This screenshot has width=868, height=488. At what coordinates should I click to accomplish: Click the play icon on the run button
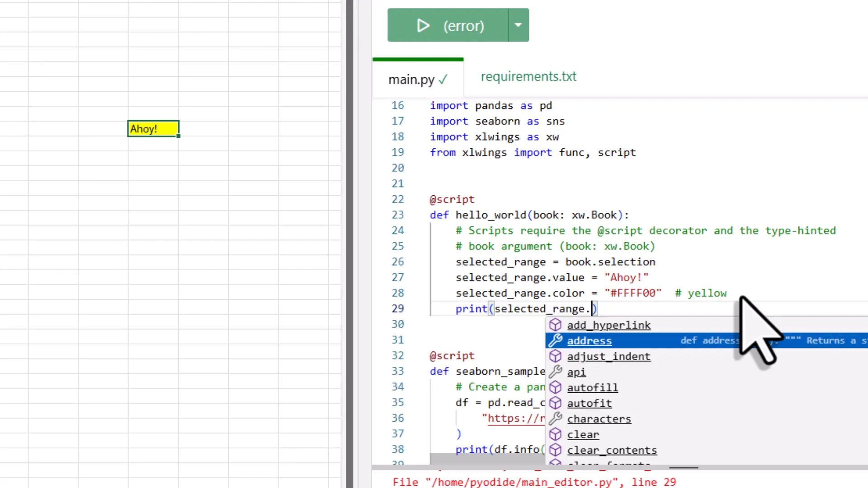pos(423,25)
